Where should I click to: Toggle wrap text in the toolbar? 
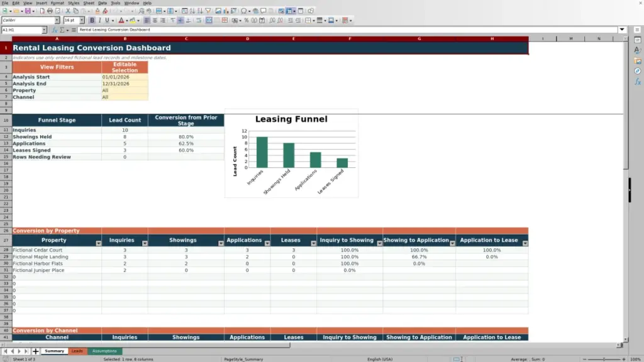pos(199,20)
